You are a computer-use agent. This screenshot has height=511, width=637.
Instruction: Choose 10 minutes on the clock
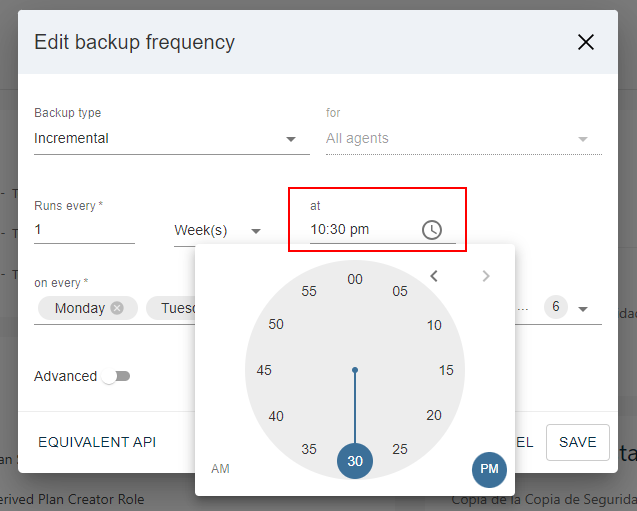point(434,325)
